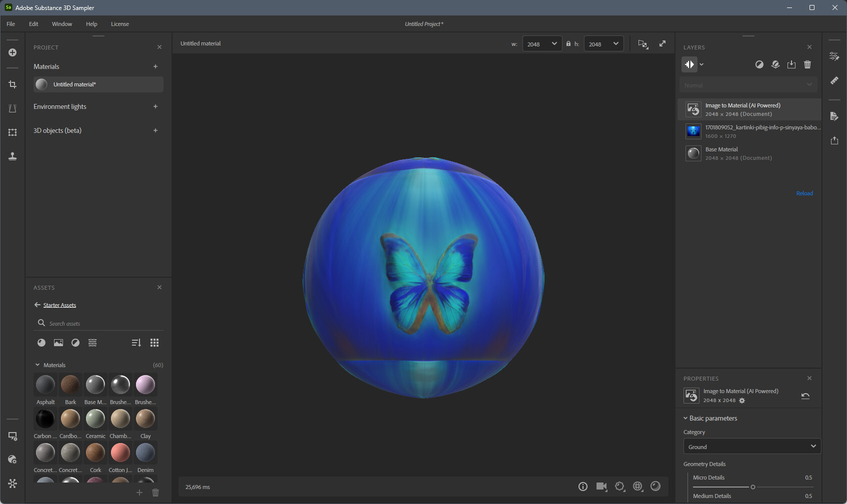Switch the viewport to fullscreen

[662, 44]
